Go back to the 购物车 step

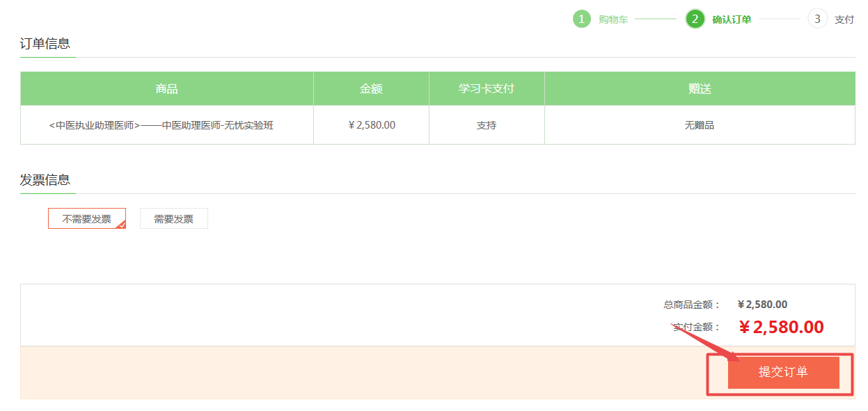point(613,19)
